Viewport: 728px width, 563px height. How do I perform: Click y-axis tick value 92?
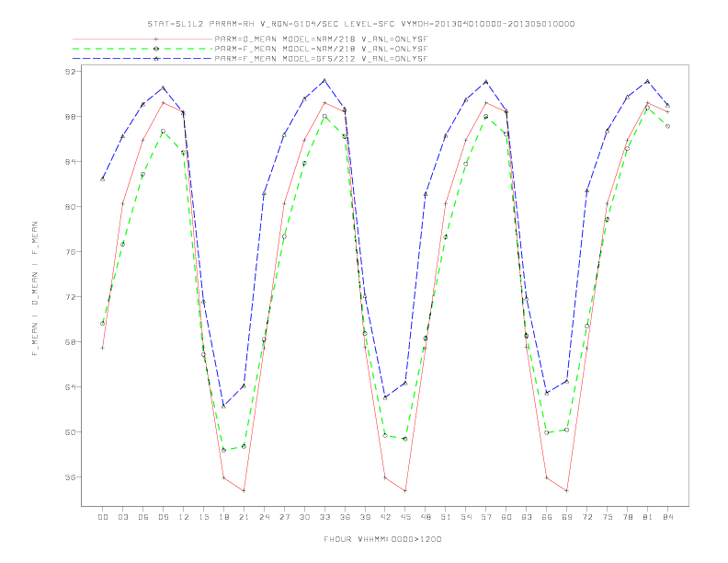pos(70,72)
